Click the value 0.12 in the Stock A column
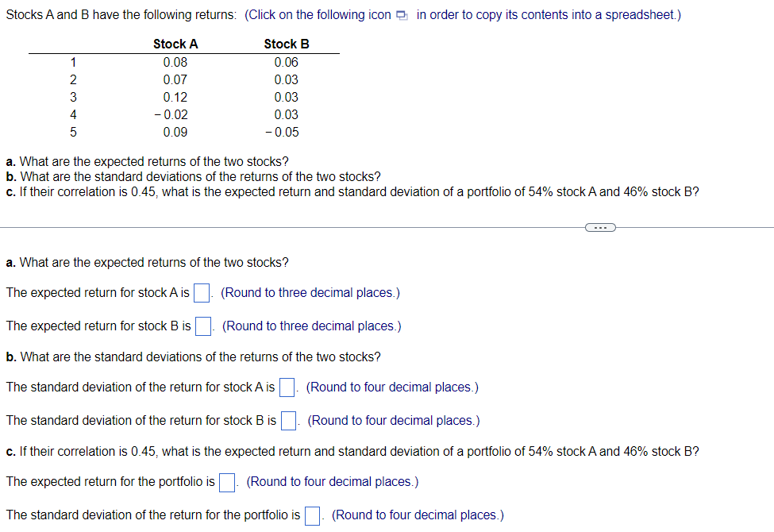Viewport: 774px width, 532px height. coord(176,97)
